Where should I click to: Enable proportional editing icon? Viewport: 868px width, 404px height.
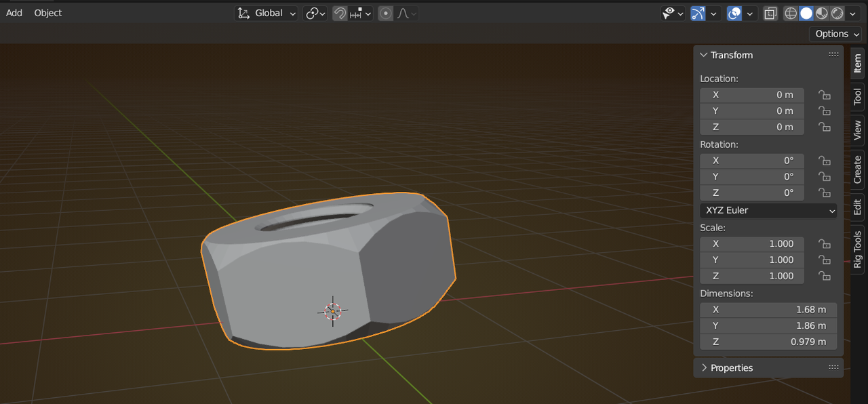pos(386,14)
